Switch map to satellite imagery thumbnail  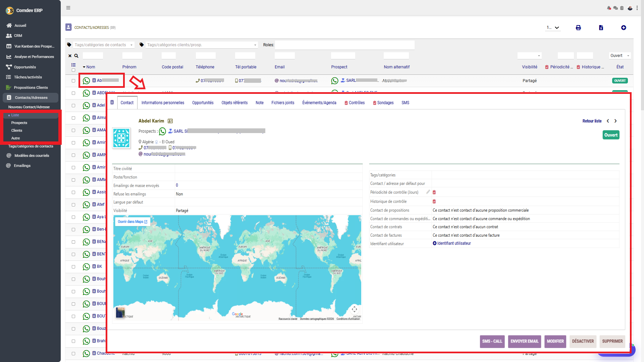(120, 312)
